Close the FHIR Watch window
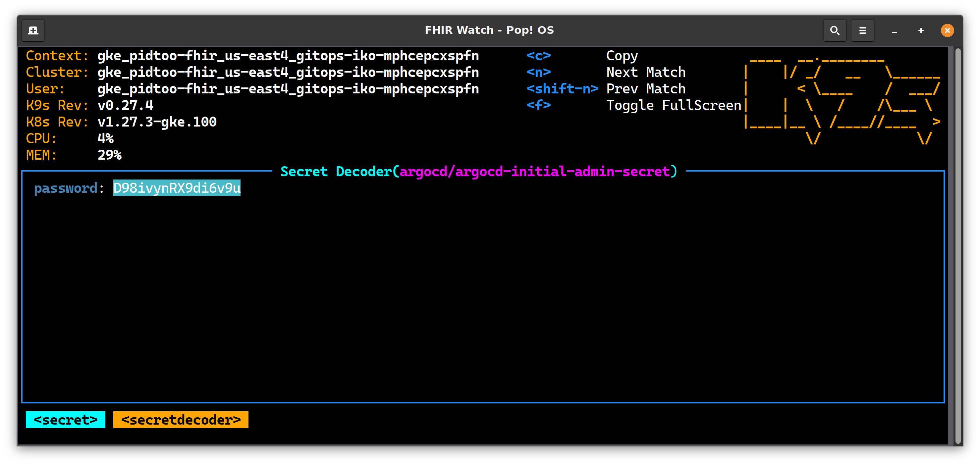 tap(947, 30)
